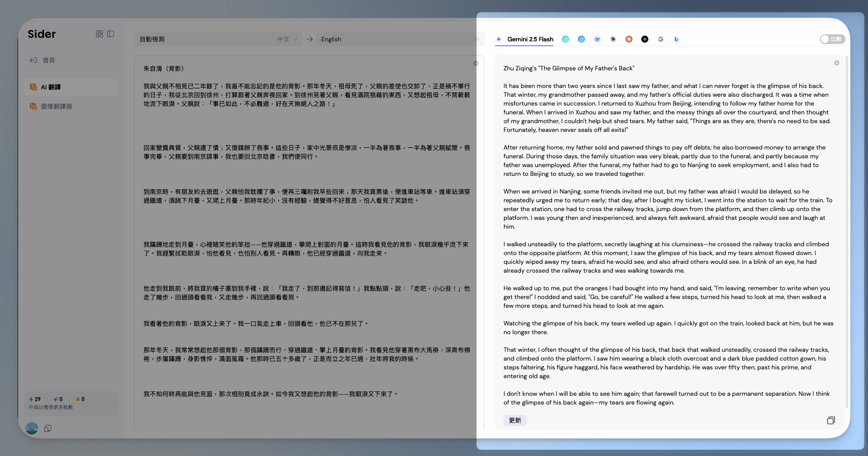
Task: Choose the orange Claude model icon
Action: pos(629,39)
